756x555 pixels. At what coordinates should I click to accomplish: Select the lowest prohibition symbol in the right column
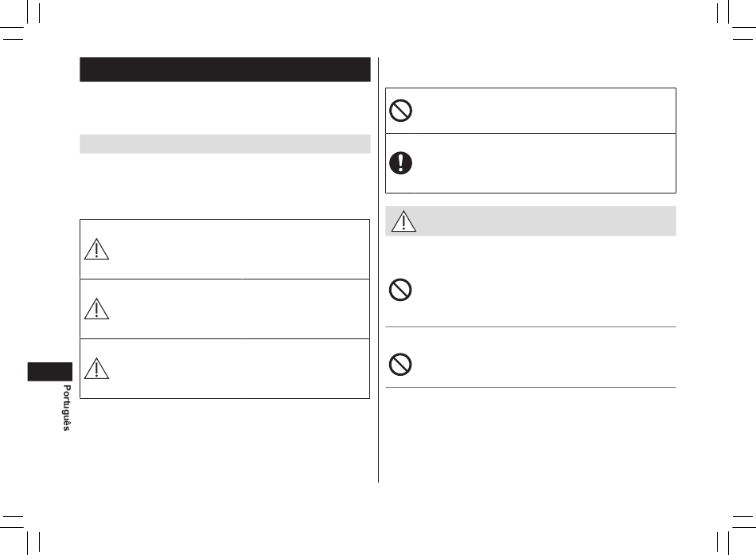click(x=400, y=365)
